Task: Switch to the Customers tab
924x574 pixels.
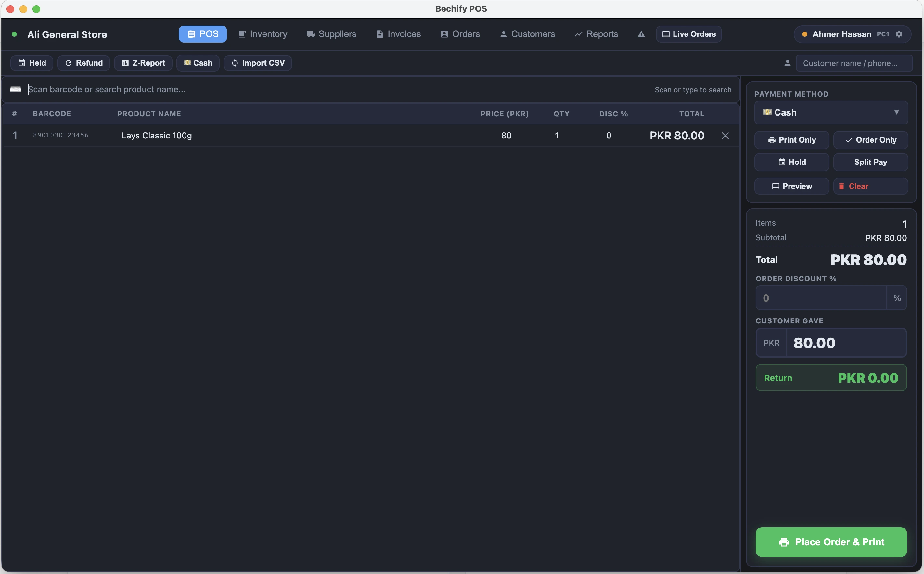Action: pos(527,34)
